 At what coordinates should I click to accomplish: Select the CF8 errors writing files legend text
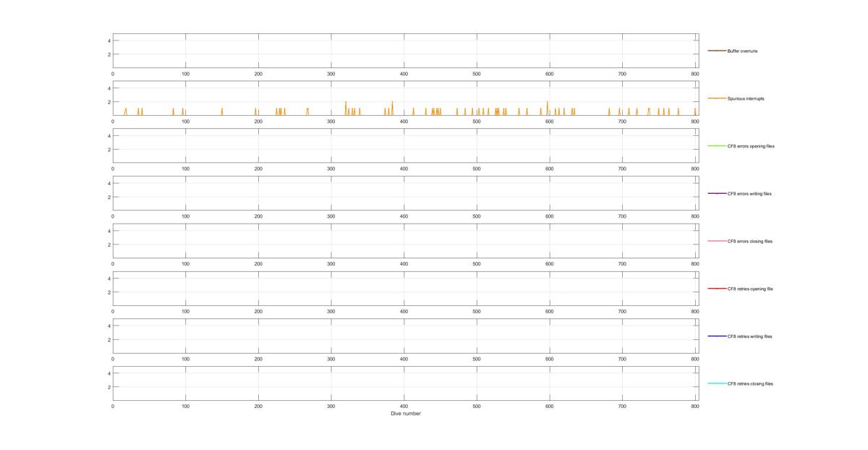coord(749,194)
